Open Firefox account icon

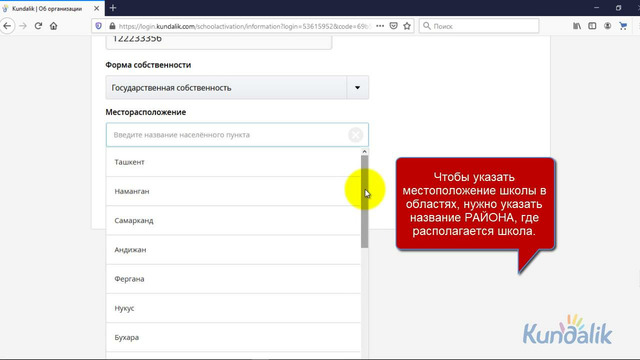(607, 26)
